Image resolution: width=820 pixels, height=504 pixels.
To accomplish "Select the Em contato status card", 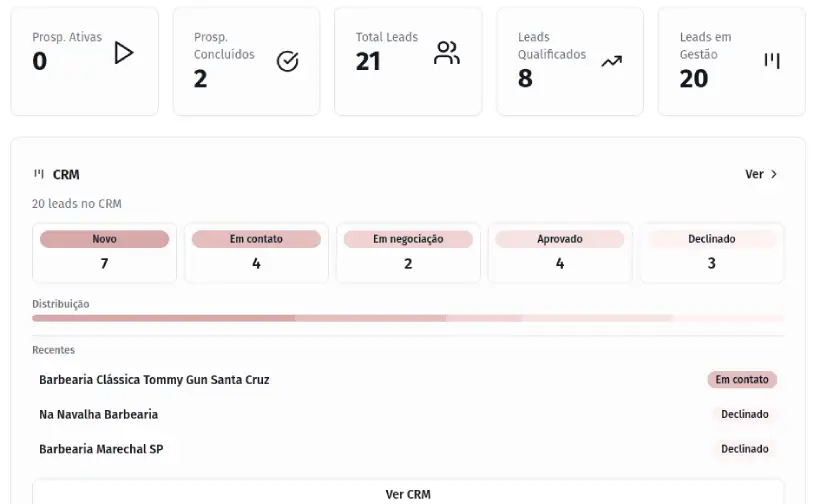I will (256, 253).
